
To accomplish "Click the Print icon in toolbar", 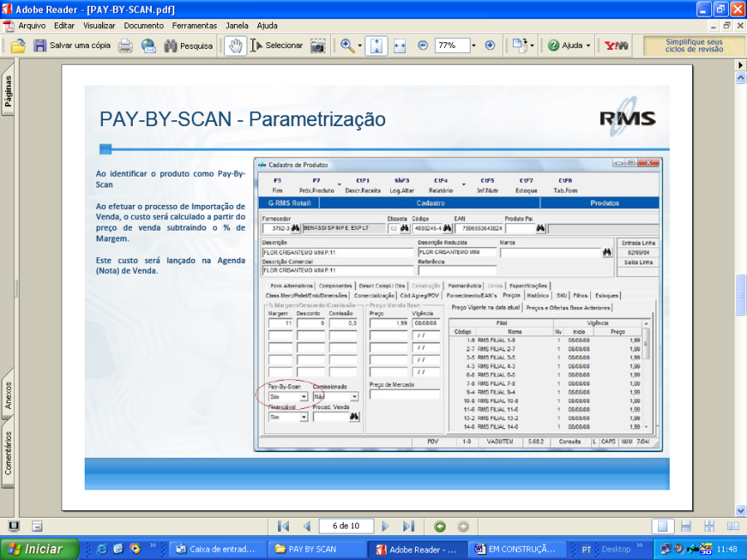I will (125, 46).
